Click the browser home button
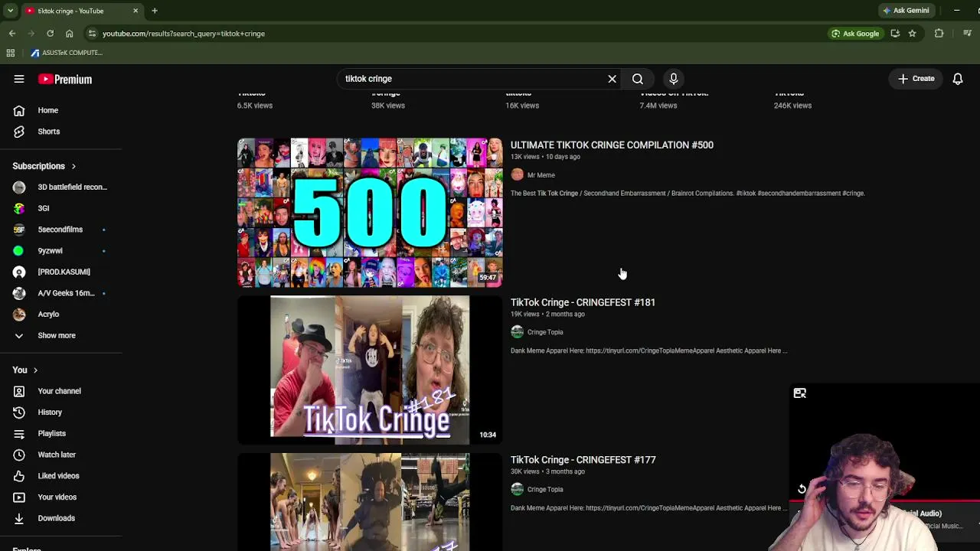The height and width of the screenshot is (551, 980). pos(70,34)
